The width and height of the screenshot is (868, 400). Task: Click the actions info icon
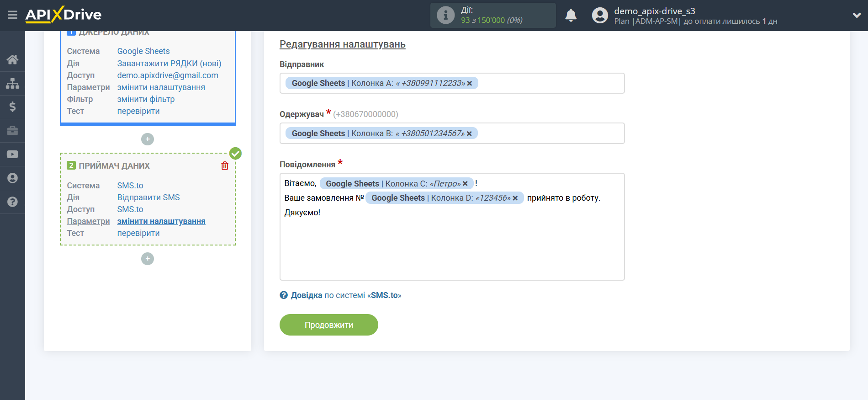(445, 15)
